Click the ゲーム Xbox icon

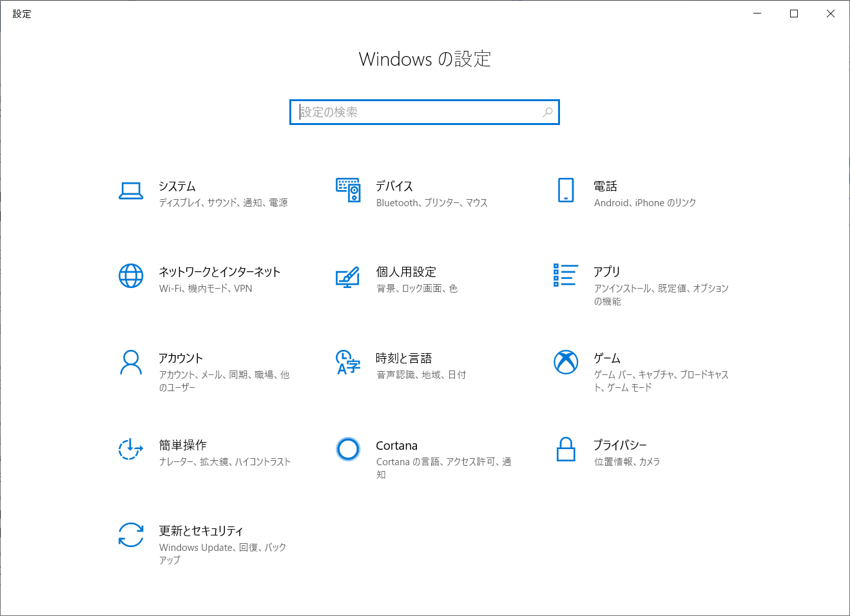point(566,362)
